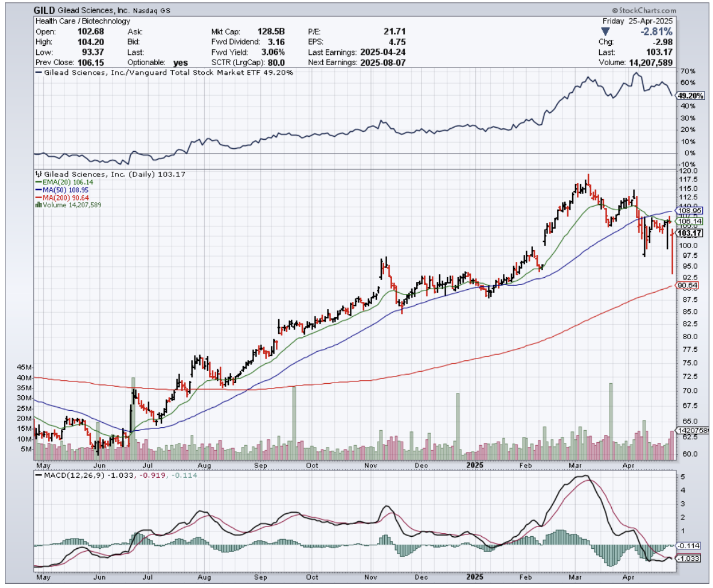Viewport: 713px width, 588px height.
Task: Click the candlestick icon before Gilead Daily label
Action: [x=39, y=174]
